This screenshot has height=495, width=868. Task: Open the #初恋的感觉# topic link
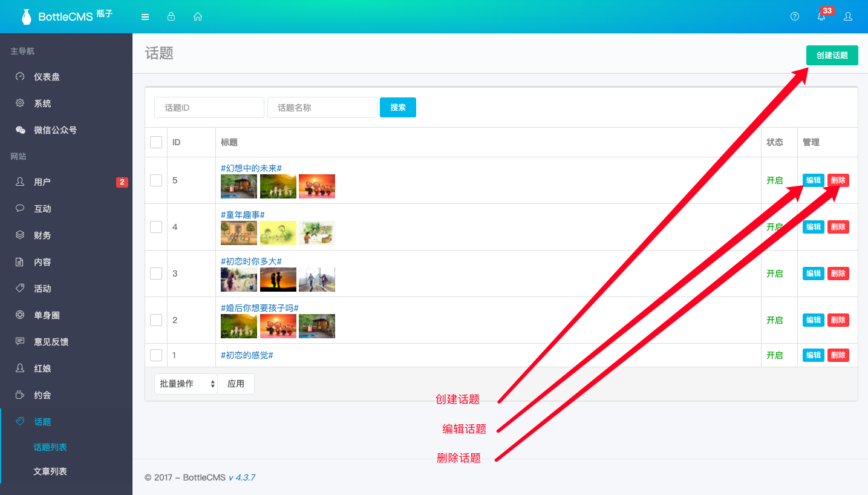tap(247, 355)
